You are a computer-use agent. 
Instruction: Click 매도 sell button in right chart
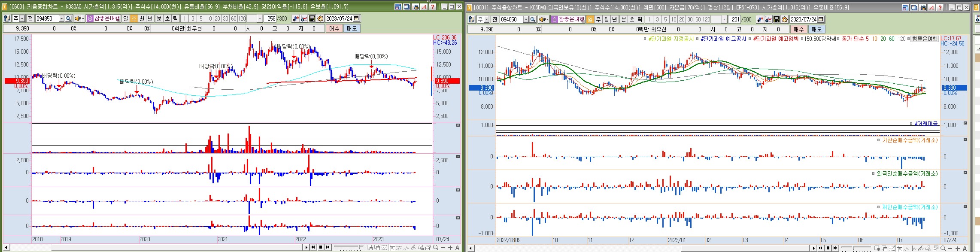pos(816,29)
